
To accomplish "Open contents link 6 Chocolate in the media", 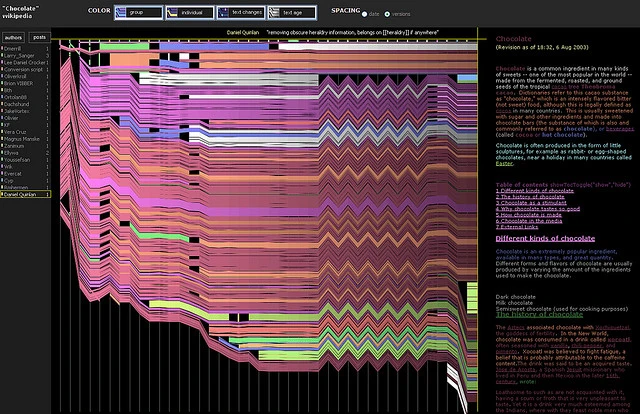I will tap(529, 221).
